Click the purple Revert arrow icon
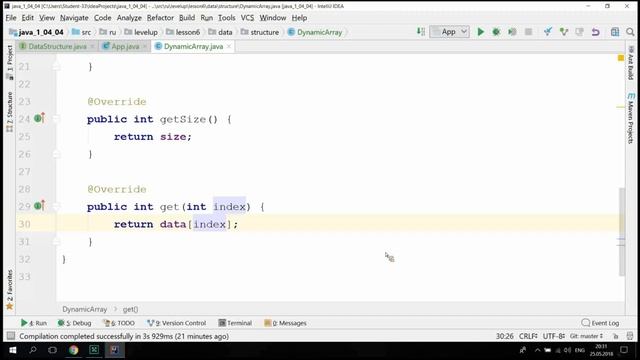 596,32
